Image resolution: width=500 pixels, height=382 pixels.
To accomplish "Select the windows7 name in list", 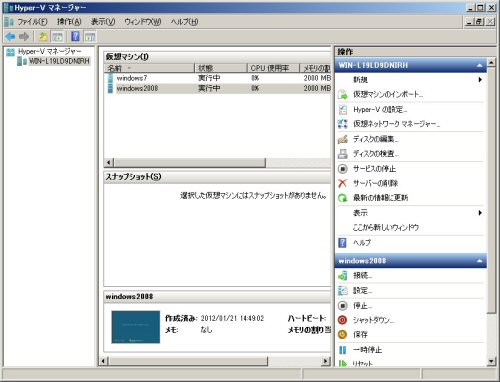I will 132,78.
